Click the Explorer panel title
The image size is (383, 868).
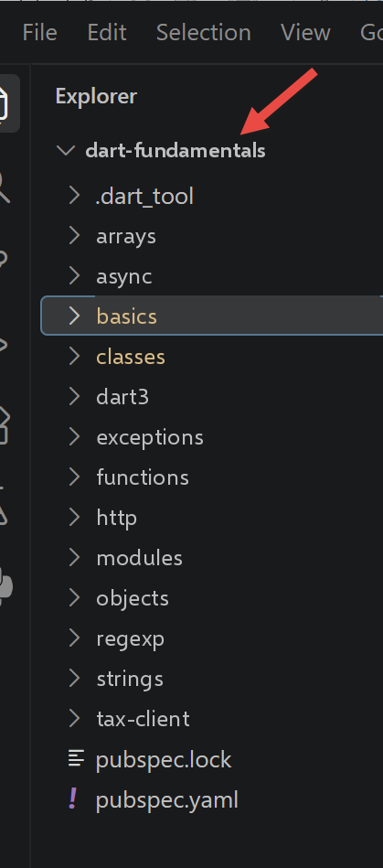pyautogui.click(x=96, y=96)
